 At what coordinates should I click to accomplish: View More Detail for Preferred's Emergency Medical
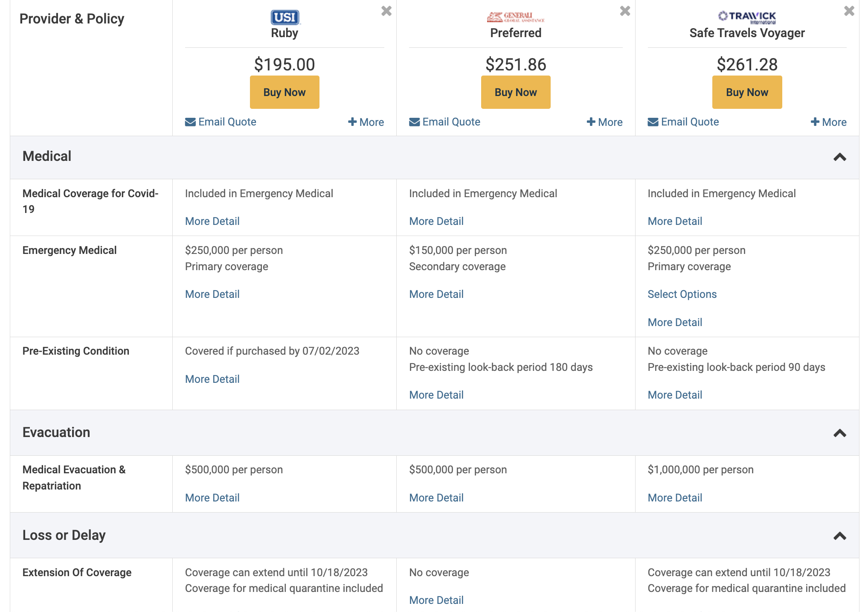pyautogui.click(x=436, y=294)
